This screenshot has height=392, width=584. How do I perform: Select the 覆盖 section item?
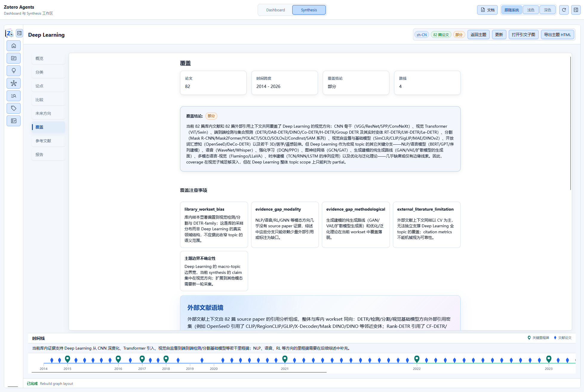point(48,127)
